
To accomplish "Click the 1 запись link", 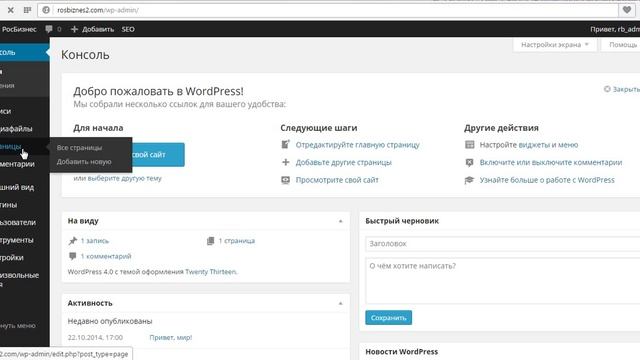I will (95, 241).
